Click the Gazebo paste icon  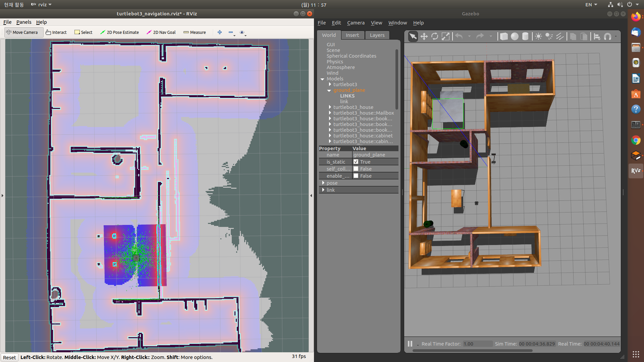(584, 36)
